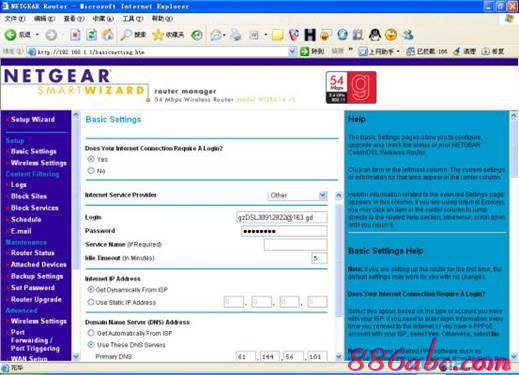Open Setup Wizard in the sidebar

point(33,119)
